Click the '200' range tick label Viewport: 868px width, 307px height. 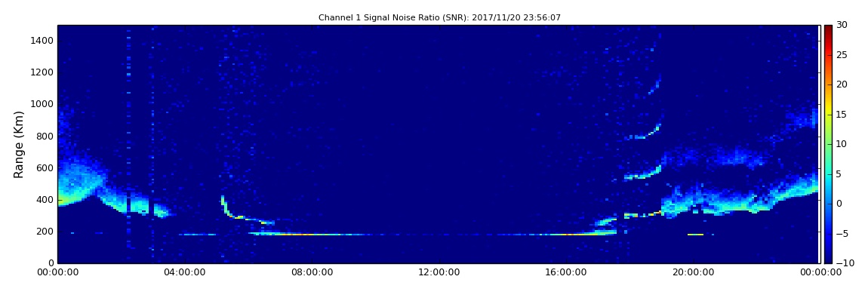coord(45,232)
